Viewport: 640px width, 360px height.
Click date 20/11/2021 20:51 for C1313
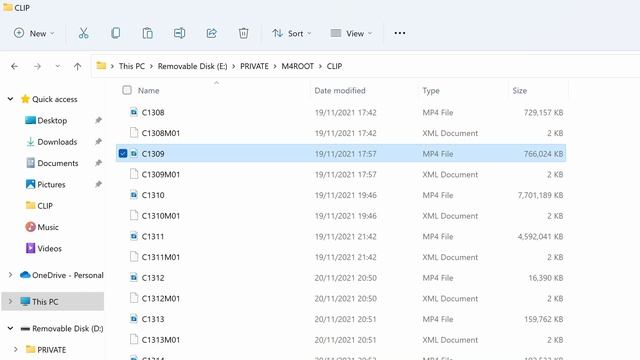point(345,319)
